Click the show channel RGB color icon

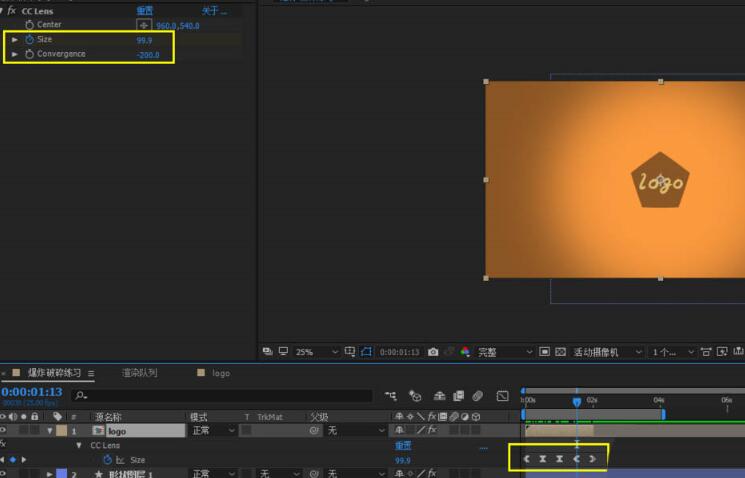(465, 352)
